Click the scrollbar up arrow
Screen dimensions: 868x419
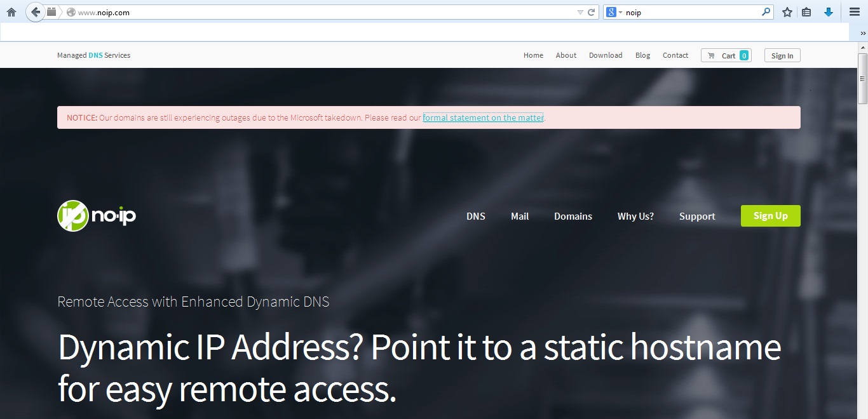(x=863, y=47)
